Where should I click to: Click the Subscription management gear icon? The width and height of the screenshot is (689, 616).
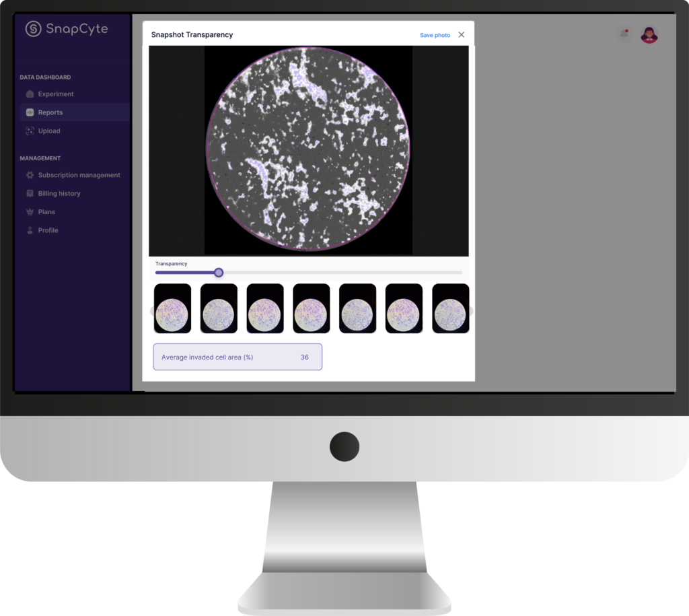tap(30, 175)
